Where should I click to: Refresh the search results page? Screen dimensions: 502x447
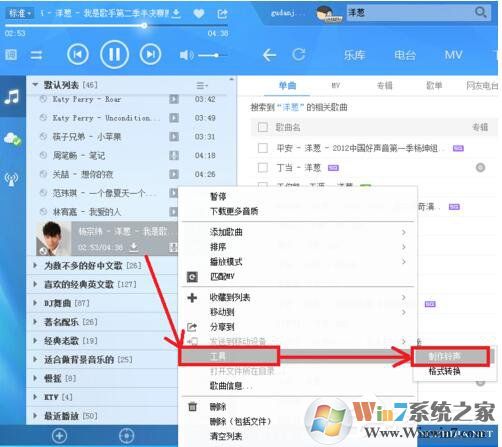(298, 54)
